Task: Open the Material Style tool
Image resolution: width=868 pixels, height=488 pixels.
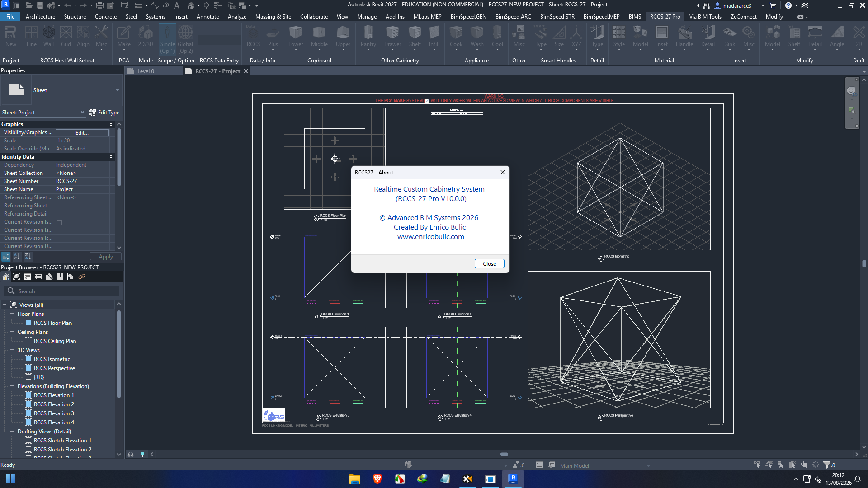Action: [619, 37]
